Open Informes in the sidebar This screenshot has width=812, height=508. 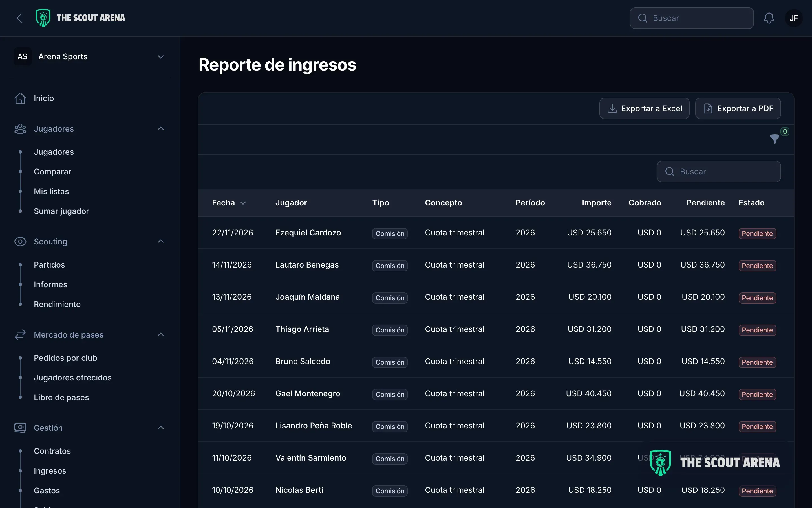(50, 284)
